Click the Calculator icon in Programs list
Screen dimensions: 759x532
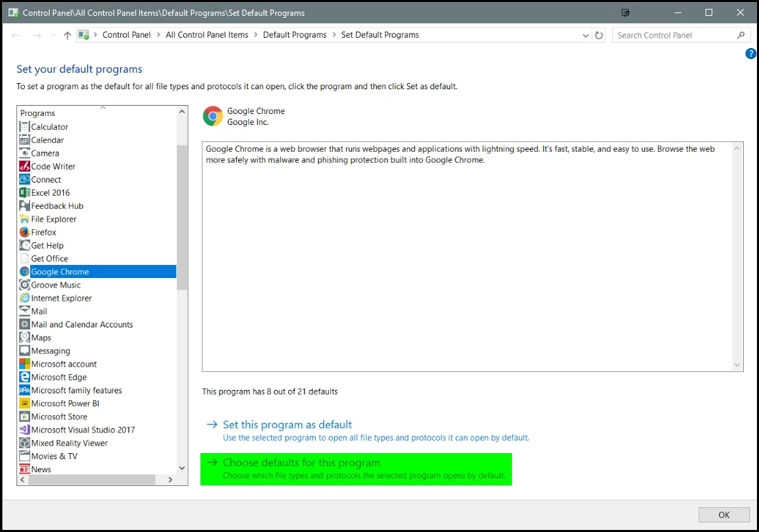coord(25,126)
